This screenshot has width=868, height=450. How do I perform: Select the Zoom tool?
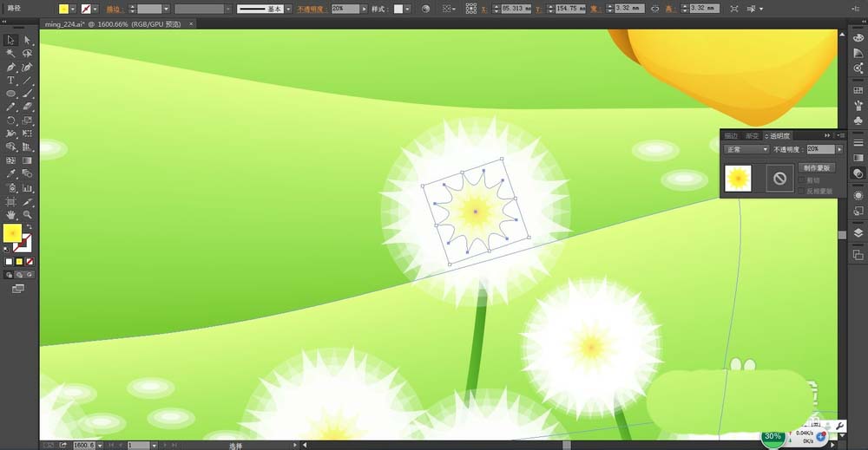tap(27, 214)
